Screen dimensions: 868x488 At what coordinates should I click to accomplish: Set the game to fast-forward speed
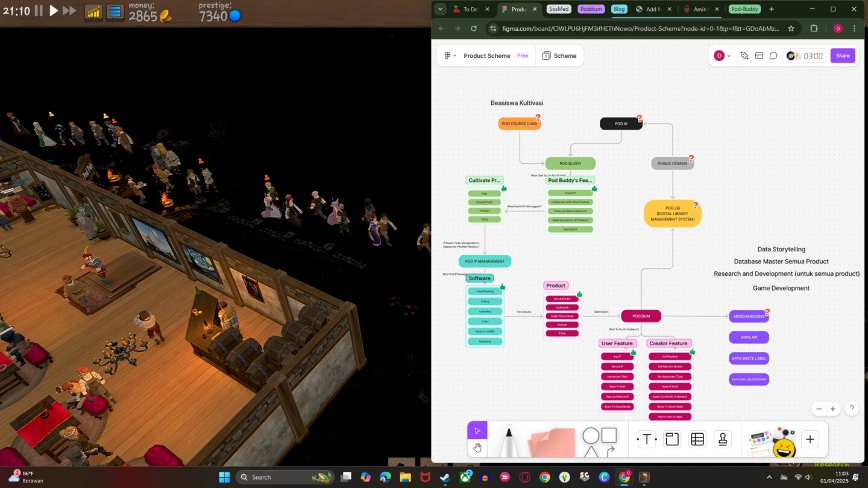69,10
